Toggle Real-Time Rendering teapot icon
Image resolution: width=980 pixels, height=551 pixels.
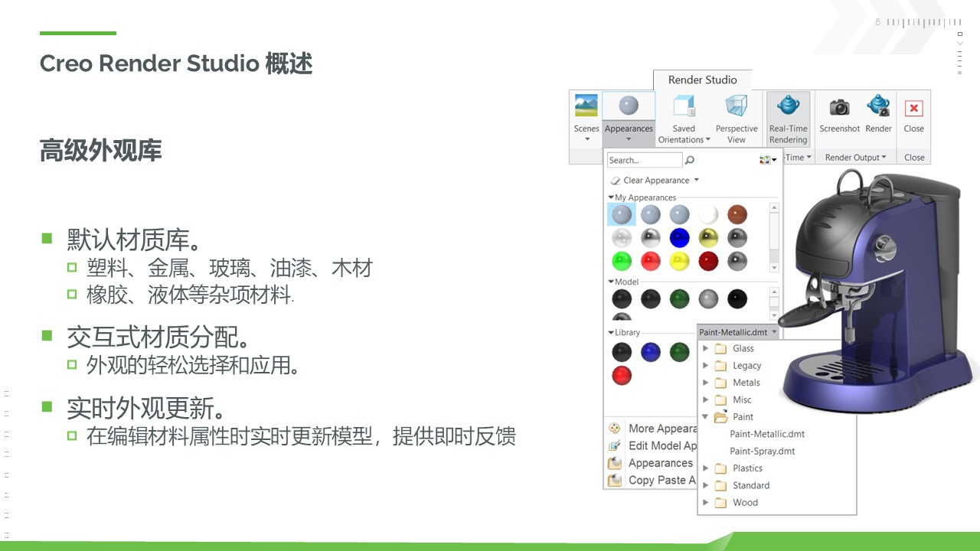tap(788, 106)
